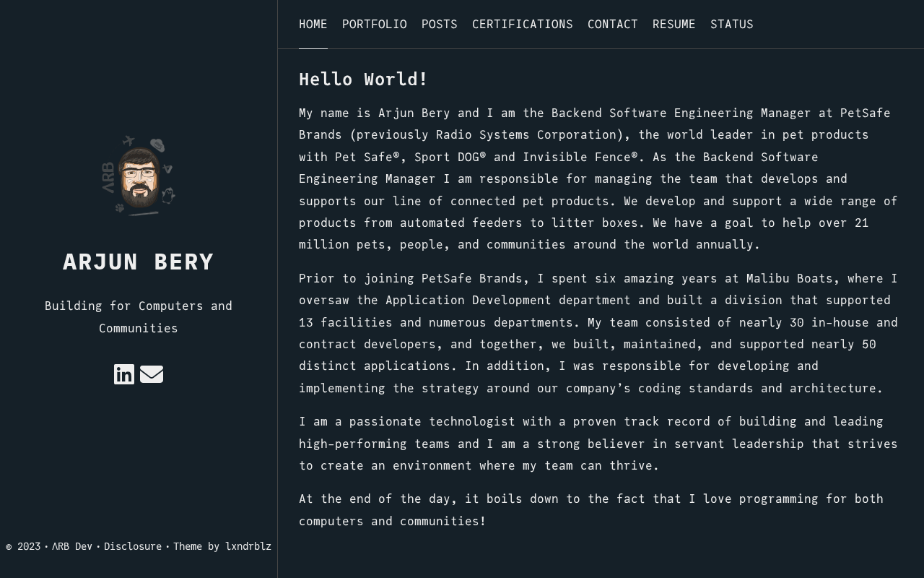Click the © 2023 copyright text
The width and height of the screenshot is (924, 578).
[23, 546]
